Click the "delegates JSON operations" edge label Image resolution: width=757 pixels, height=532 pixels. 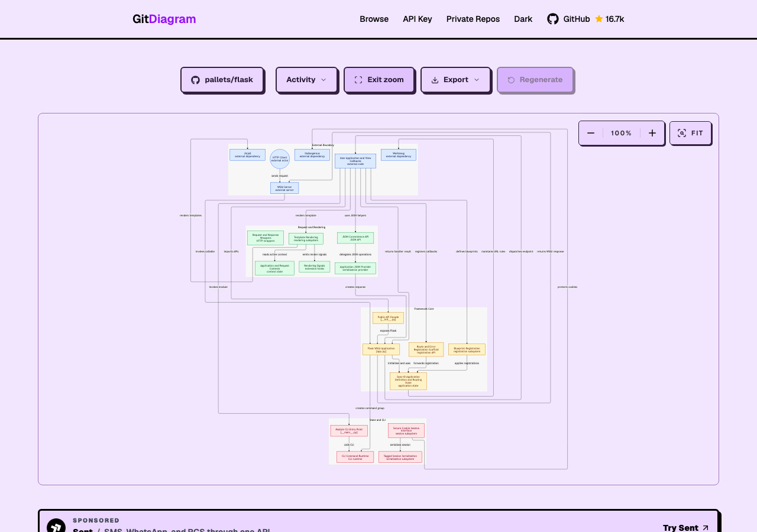(x=355, y=254)
